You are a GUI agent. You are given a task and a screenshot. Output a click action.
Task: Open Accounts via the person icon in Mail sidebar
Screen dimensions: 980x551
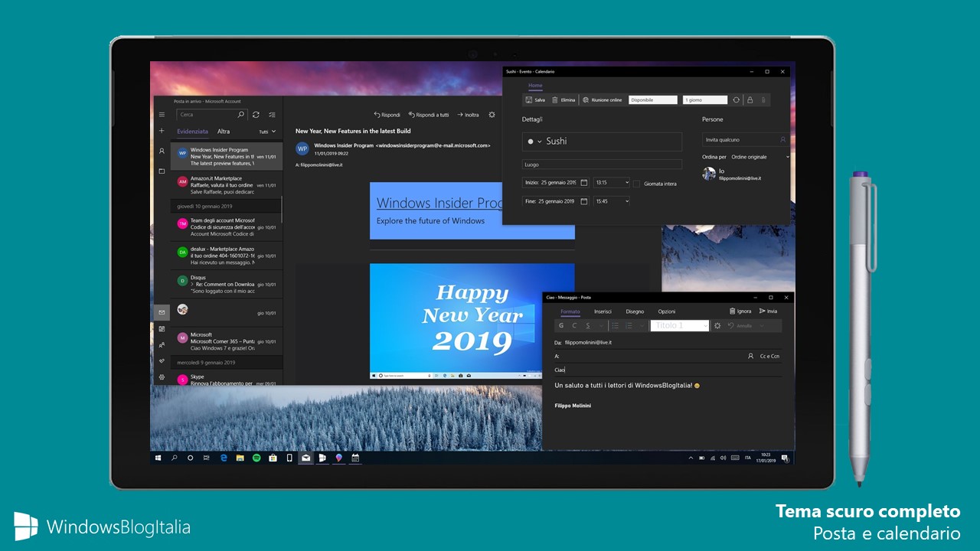click(x=162, y=152)
